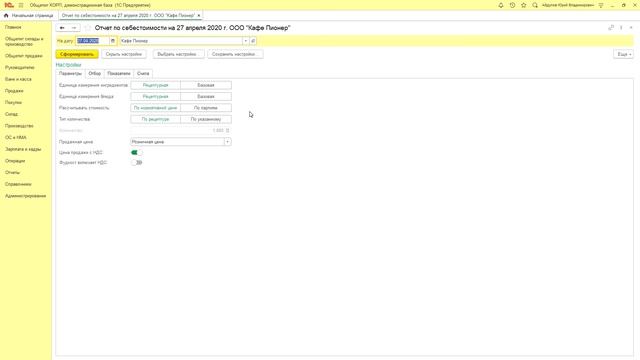Open the history clock icon
The width and height of the screenshot is (640, 360).
point(512,5)
